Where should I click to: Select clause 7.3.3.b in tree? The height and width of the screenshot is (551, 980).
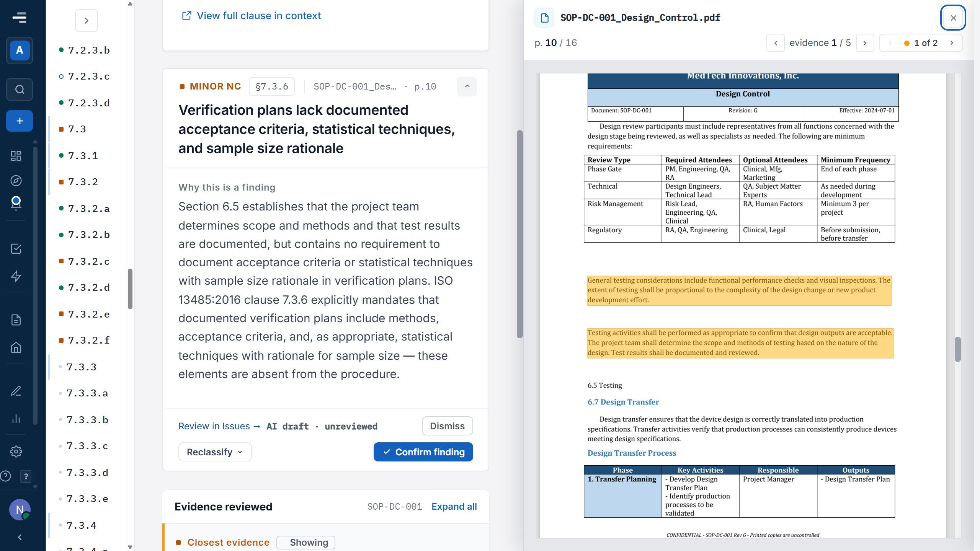pos(84,420)
